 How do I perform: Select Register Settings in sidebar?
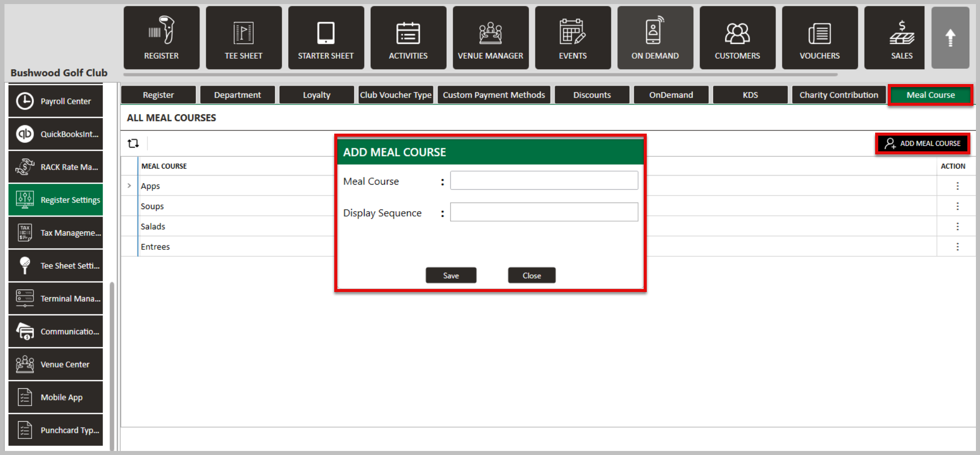click(56, 200)
